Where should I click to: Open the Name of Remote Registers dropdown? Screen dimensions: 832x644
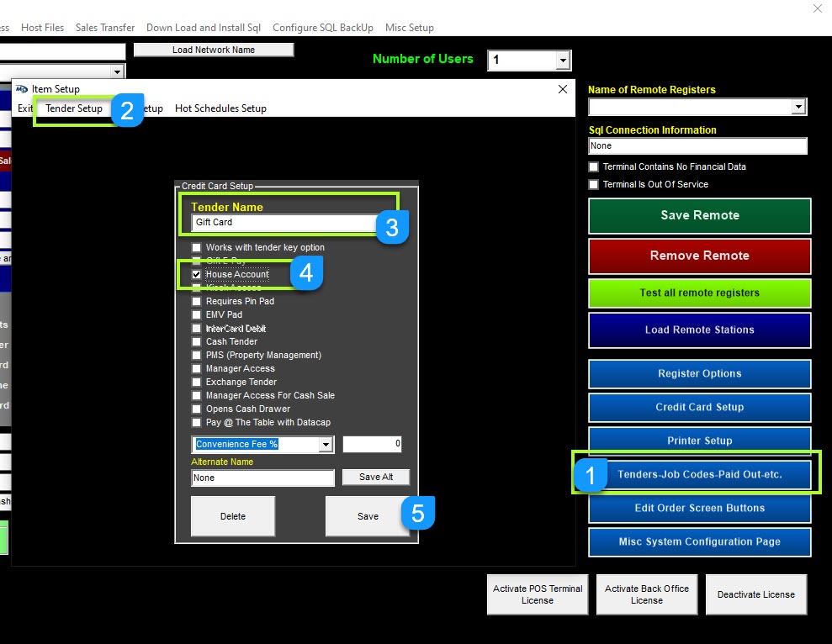pos(798,107)
